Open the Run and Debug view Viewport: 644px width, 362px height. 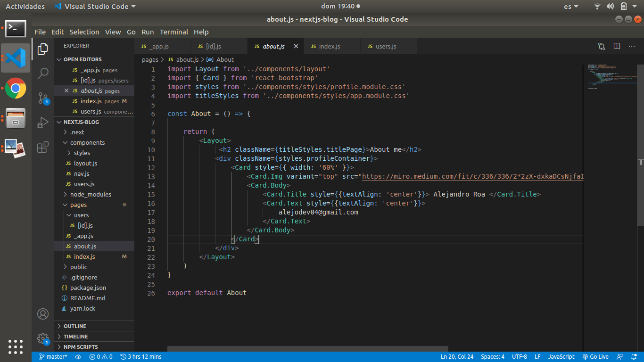(x=43, y=123)
